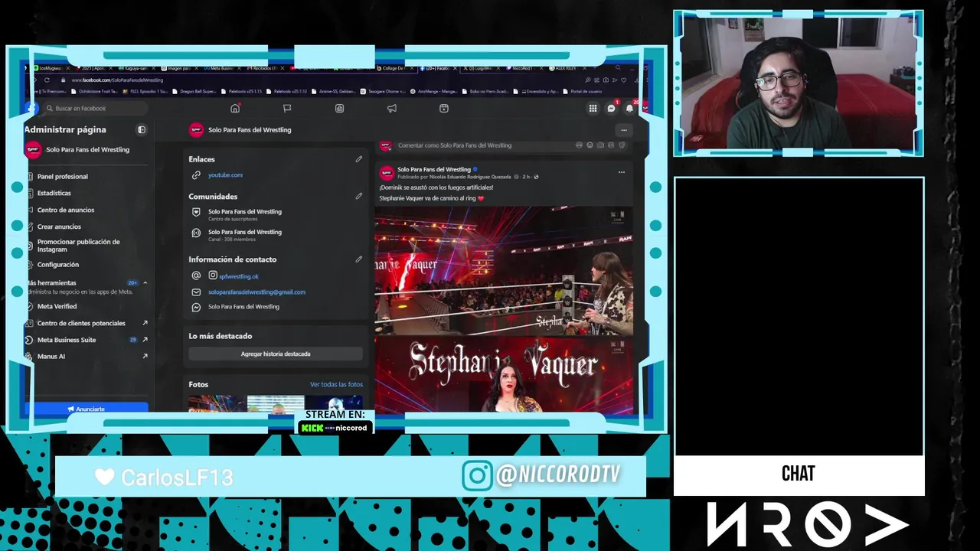Open the Messenger contact Solo Para Fans del Wrestling
The height and width of the screenshot is (551, 980).
[243, 307]
